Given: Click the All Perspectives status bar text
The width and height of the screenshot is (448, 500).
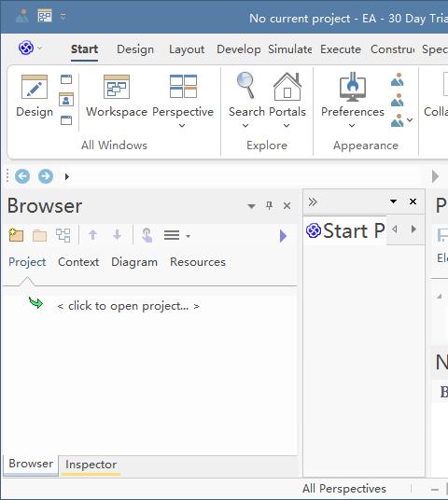Looking at the screenshot, I should (344, 489).
